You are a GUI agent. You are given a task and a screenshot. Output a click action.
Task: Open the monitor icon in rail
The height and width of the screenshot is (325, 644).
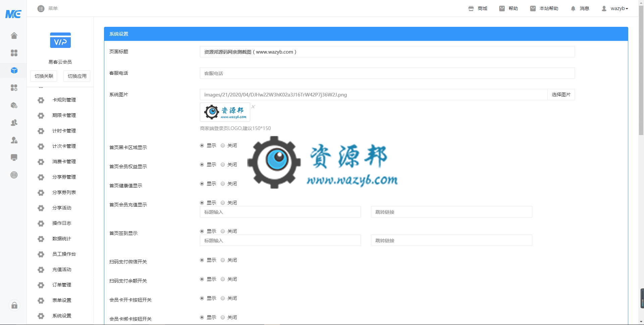click(x=14, y=157)
